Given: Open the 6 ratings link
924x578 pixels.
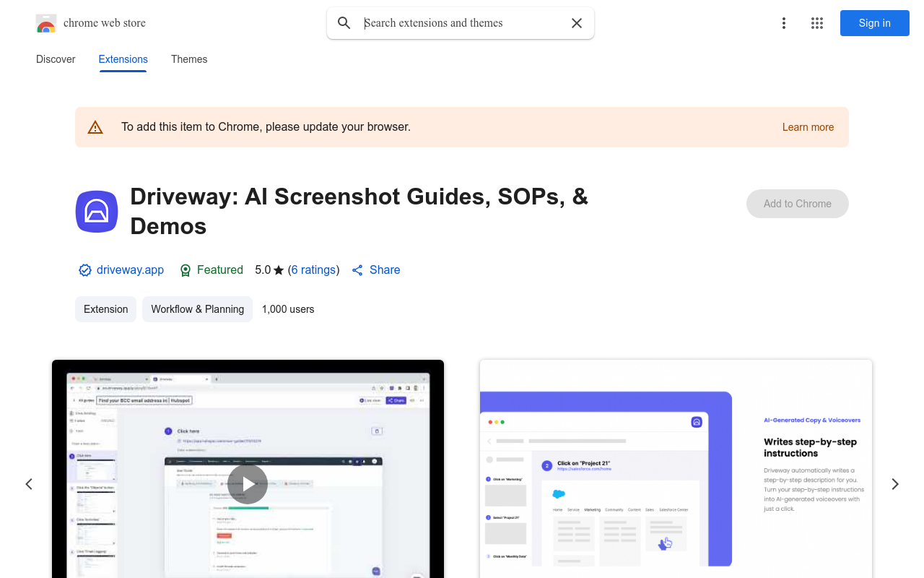Looking at the screenshot, I should click(314, 270).
